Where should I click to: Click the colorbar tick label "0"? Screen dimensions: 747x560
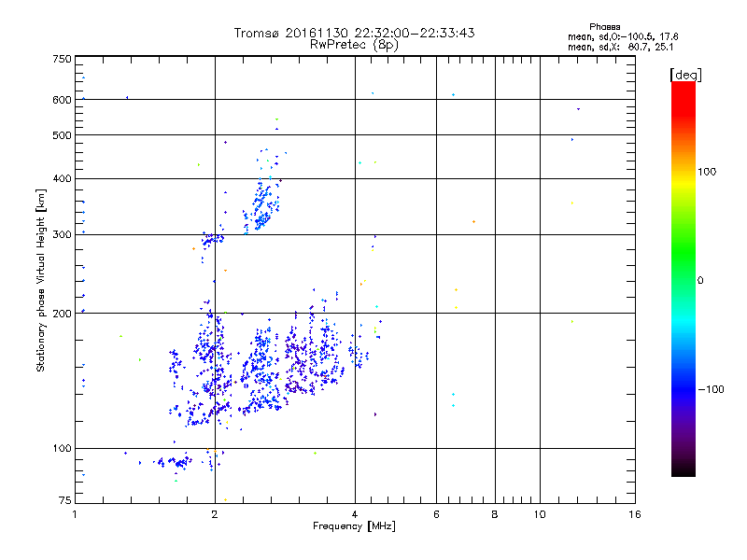(x=700, y=281)
